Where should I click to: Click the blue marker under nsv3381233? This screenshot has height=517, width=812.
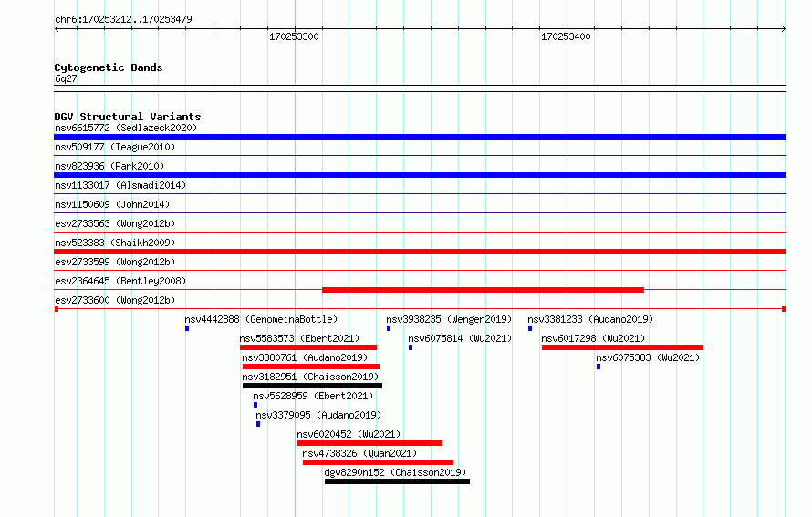530,328
